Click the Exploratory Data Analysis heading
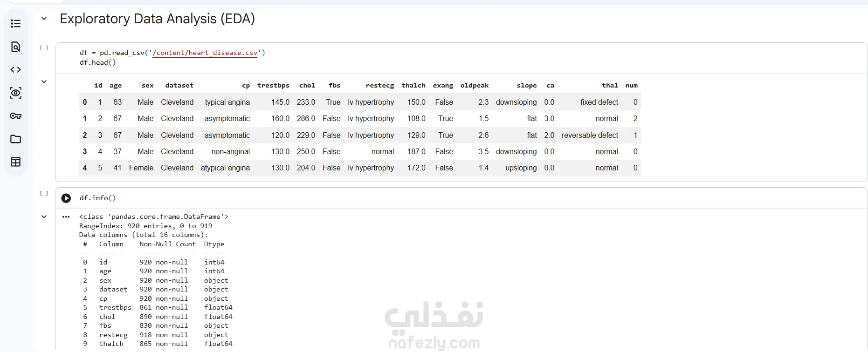 (157, 19)
